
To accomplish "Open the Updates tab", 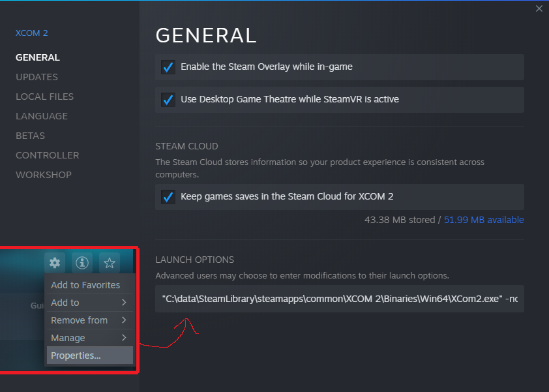I will coord(37,77).
